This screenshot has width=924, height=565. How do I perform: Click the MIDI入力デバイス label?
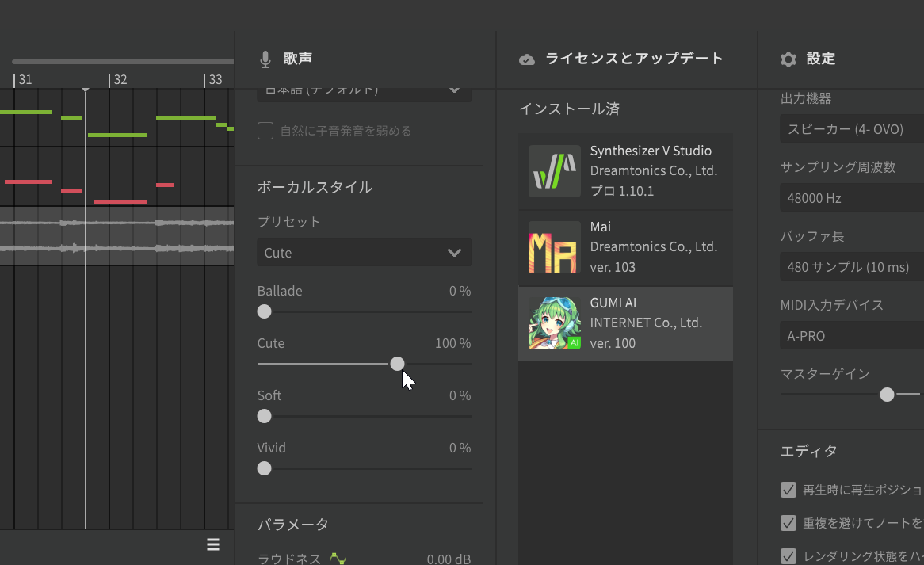point(831,305)
